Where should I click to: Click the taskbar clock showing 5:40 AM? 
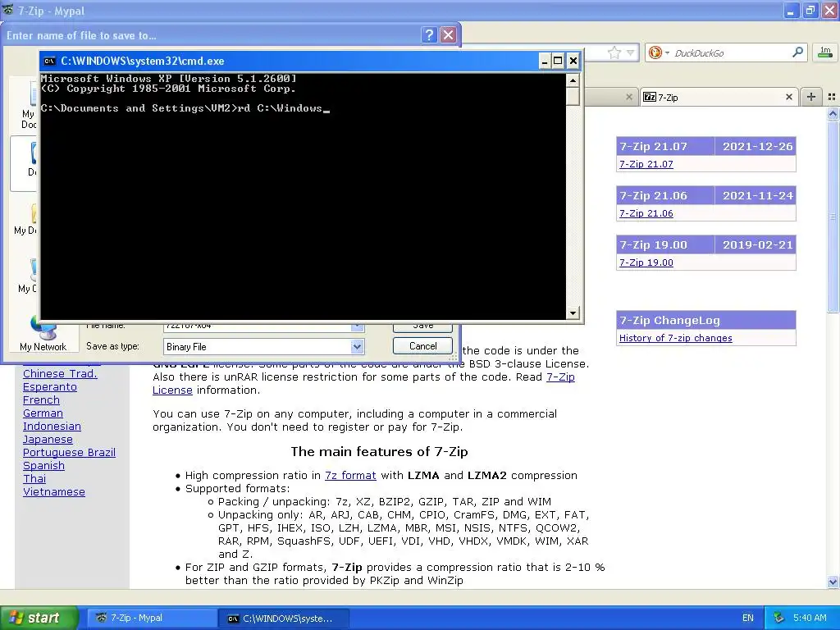pos(810,618)
